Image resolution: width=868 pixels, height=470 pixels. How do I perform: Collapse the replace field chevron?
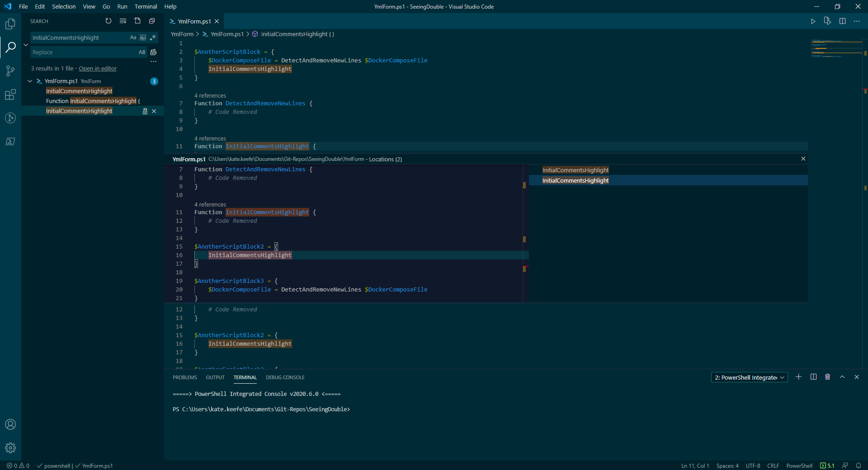[26, 45]
